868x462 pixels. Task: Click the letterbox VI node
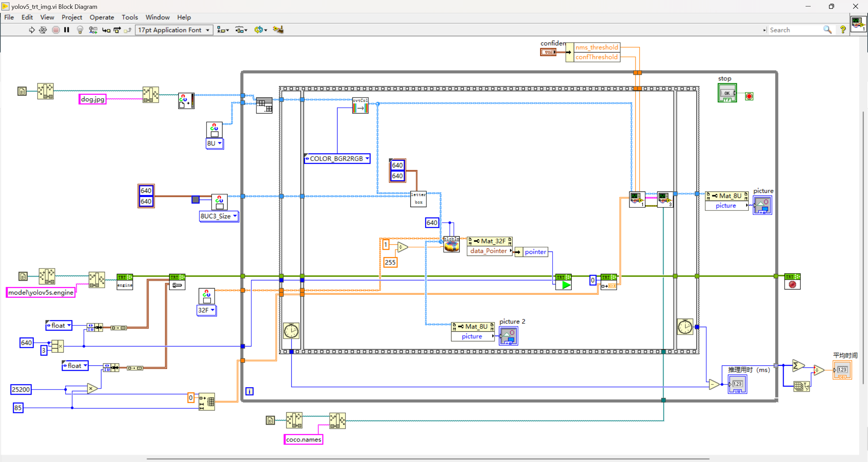pos(418,199)
